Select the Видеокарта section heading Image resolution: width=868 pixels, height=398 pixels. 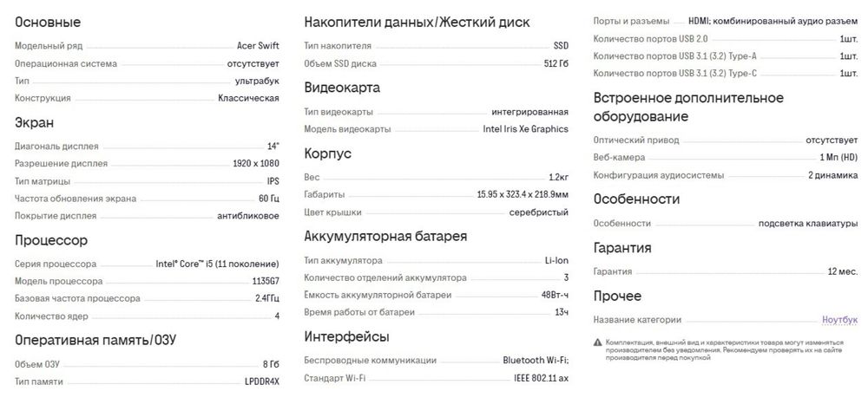(342, 88)
